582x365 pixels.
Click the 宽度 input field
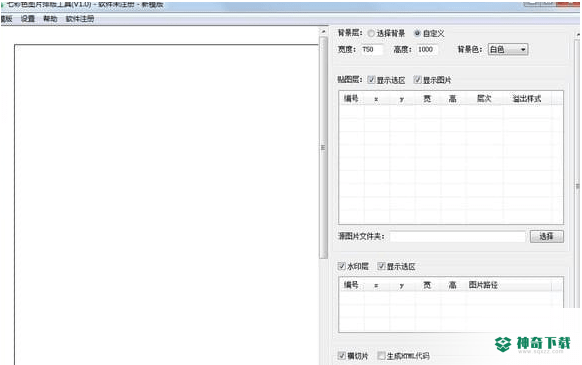click(x=372, y=49)
